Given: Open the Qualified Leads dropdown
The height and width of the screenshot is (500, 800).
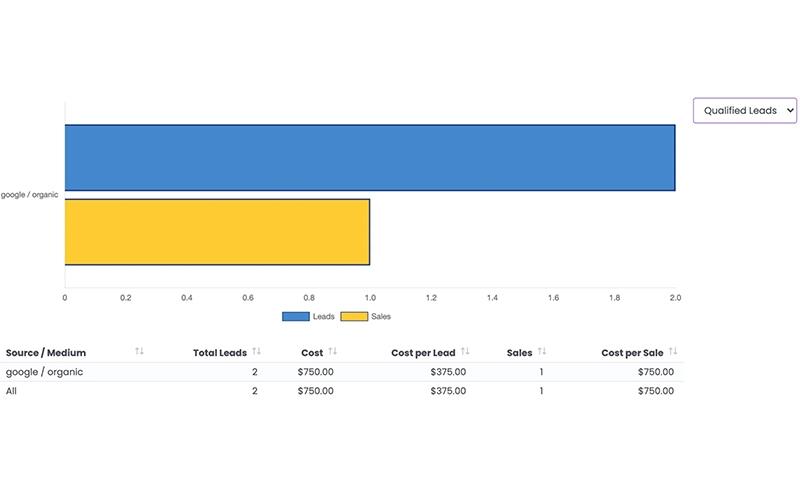Looking at the screenshot, I should pyautogui.click(x=744, y=110).
